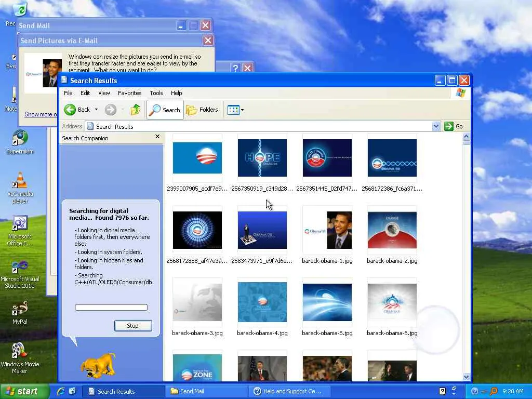The width and height of the screenshot is (532, 399).
Task: Open the Edit menu
Action: pos(85,93)
